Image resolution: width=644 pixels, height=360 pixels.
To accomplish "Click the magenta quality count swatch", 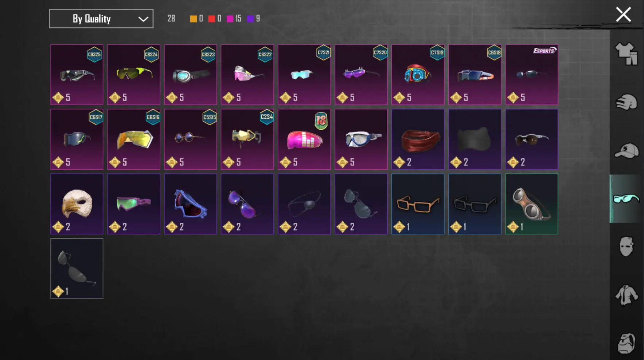I will pos(230,19).
